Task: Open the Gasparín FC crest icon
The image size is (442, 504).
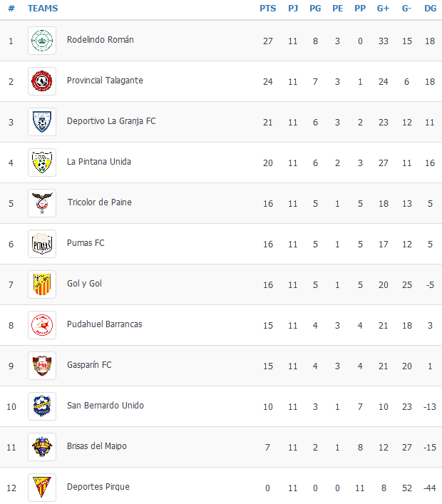Action: pyautogui.click(x=42, y=366)
